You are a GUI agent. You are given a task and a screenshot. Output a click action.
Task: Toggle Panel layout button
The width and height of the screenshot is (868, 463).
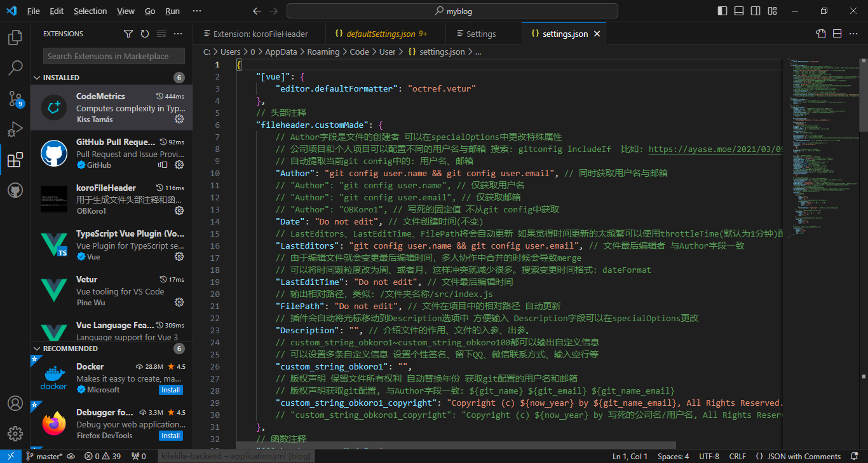[x=739, y=11]
